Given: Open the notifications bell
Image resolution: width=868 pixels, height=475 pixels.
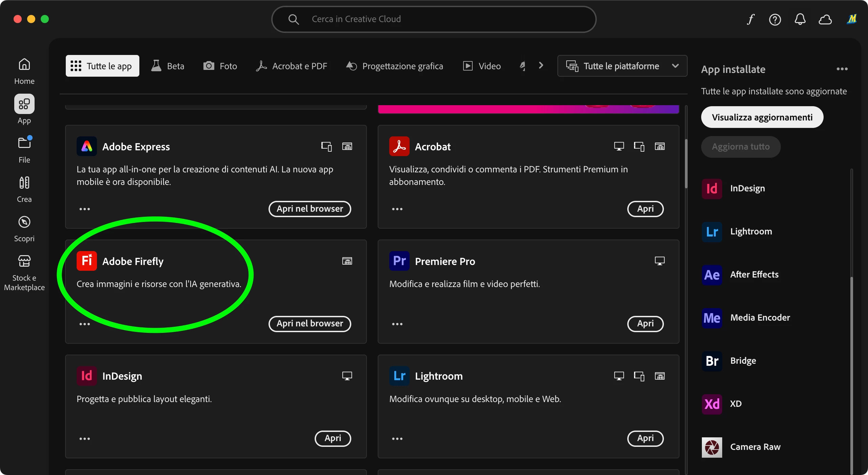Looking at the screenshot, I should tap(800, 19).
